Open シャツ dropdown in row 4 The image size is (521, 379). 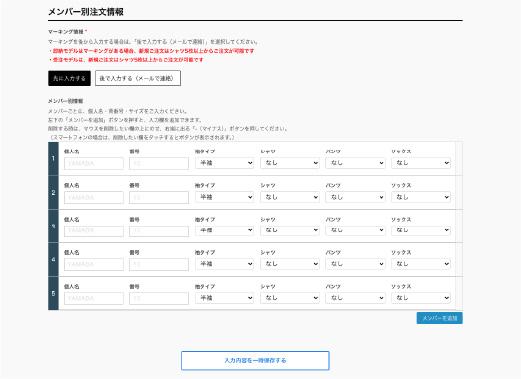click(290, 264)
